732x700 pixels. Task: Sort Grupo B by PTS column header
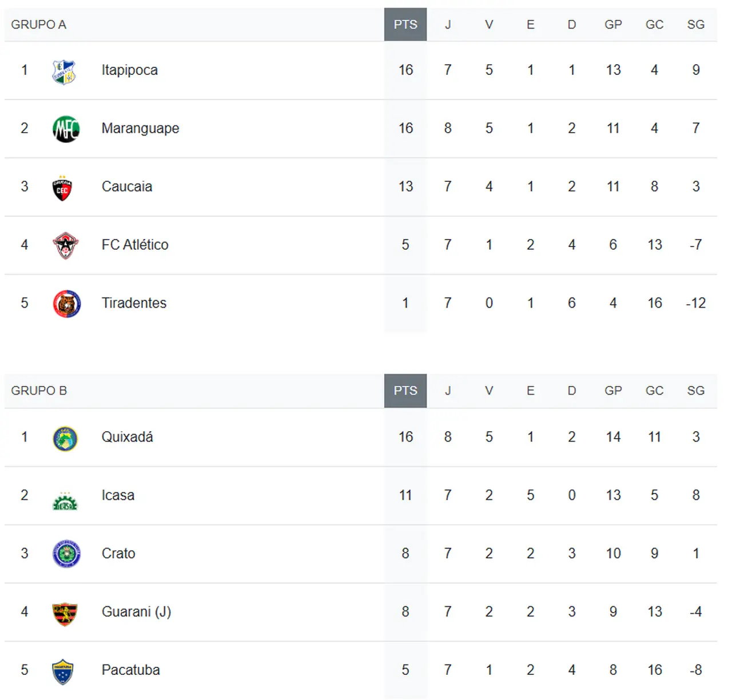405,391
